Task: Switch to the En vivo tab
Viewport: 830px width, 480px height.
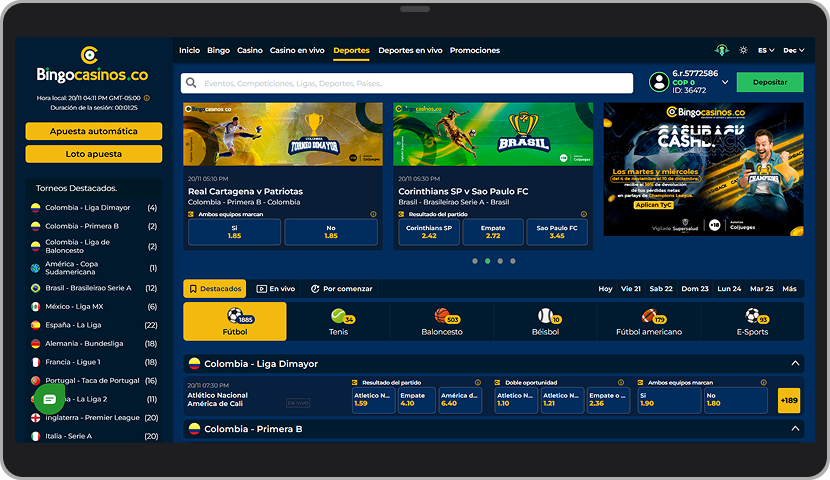Action: coord(276,288)
